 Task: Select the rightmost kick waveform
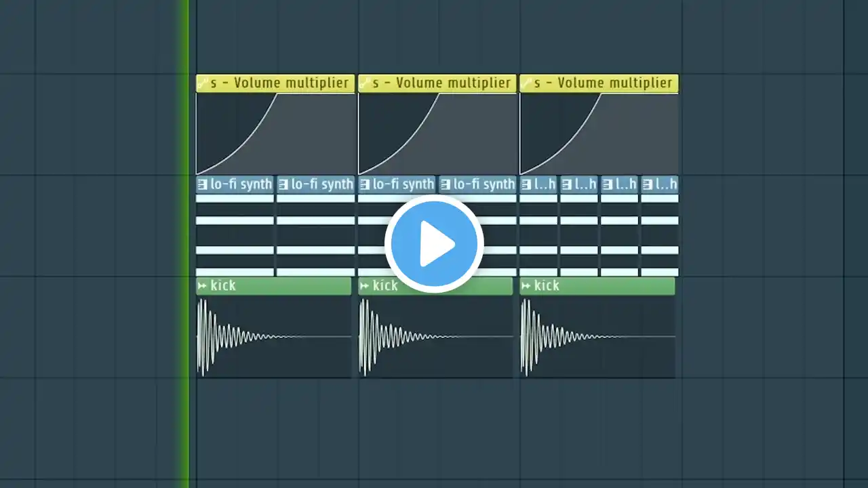point(597,337)
